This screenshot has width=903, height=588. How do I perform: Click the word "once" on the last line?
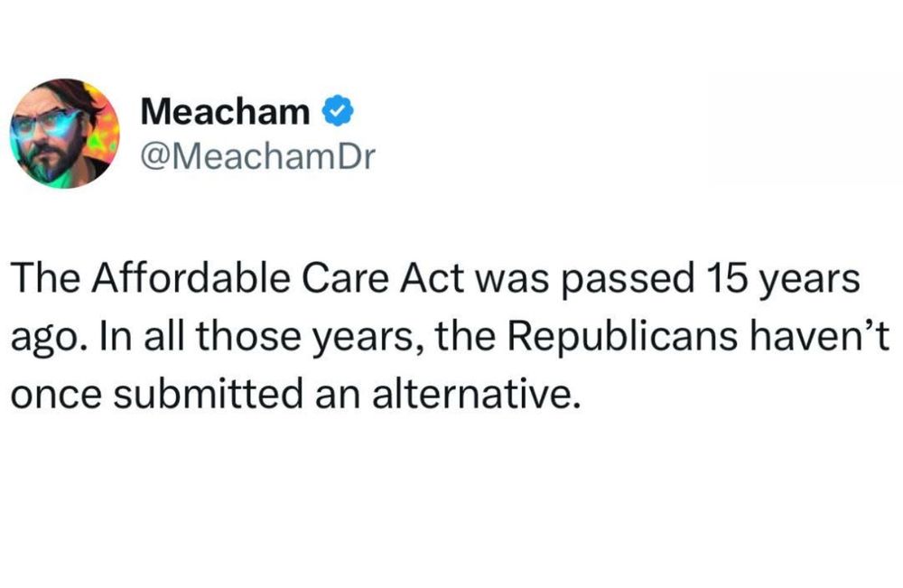(56, 396)
